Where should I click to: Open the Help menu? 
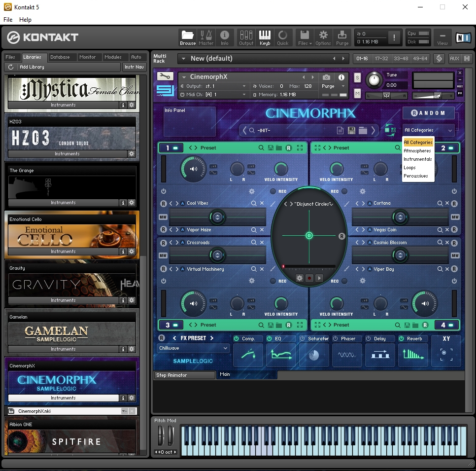pyautogui.click(x=25, y=19)
